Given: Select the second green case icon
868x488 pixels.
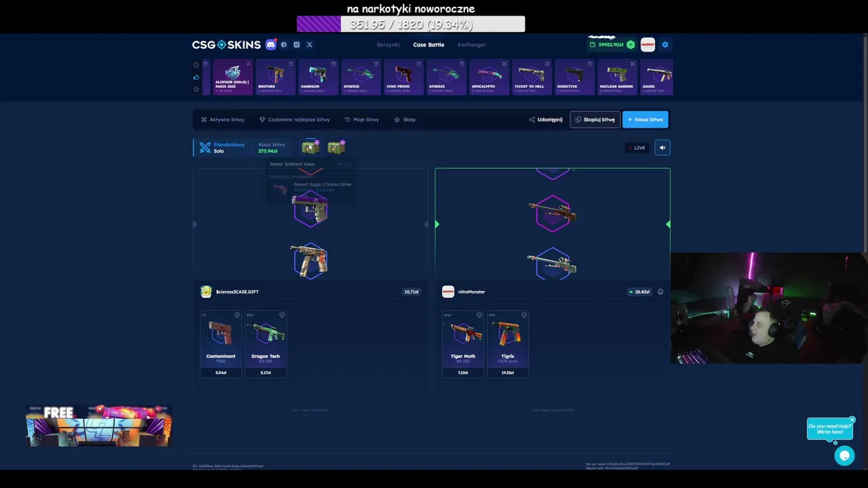Looking at the screenshot, I should coord(336,148).
